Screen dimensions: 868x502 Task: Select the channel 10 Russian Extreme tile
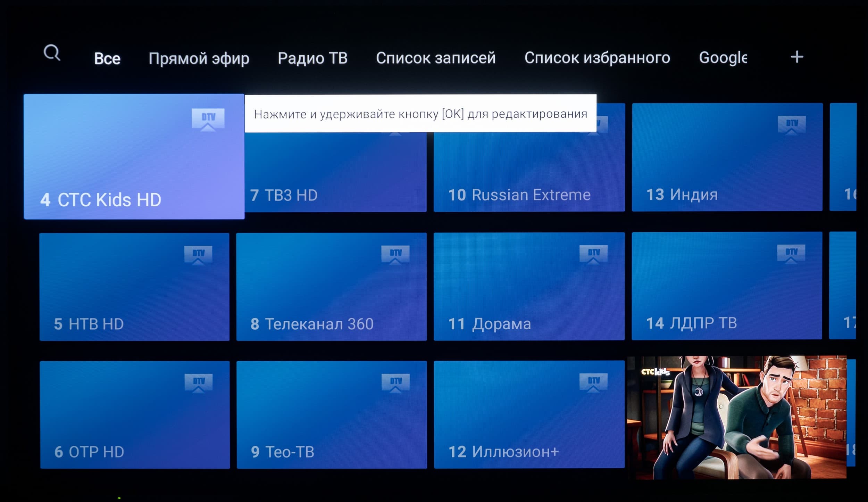(529, 174)
